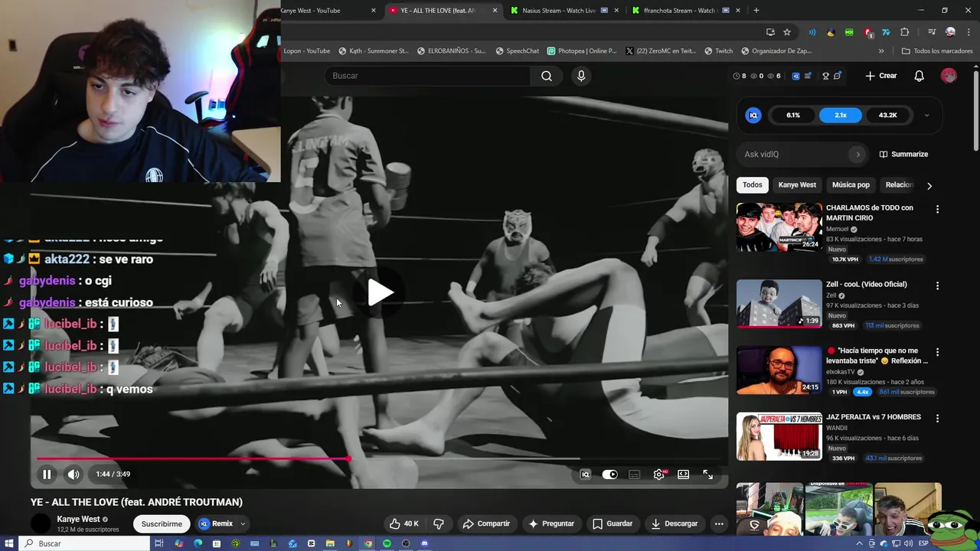Screen dimensions: 980x551
Task: Expand hidden bookmarks with double chevron
Action: [881, 51]
